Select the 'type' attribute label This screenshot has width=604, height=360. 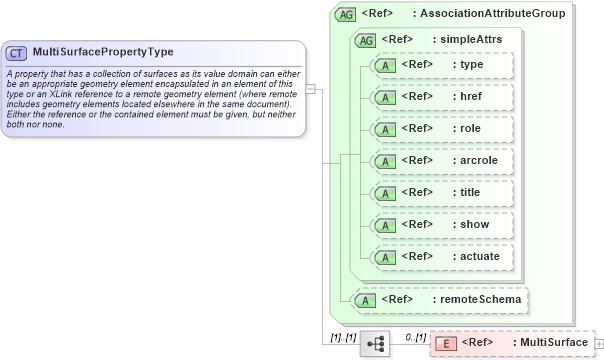click(471, 65)
